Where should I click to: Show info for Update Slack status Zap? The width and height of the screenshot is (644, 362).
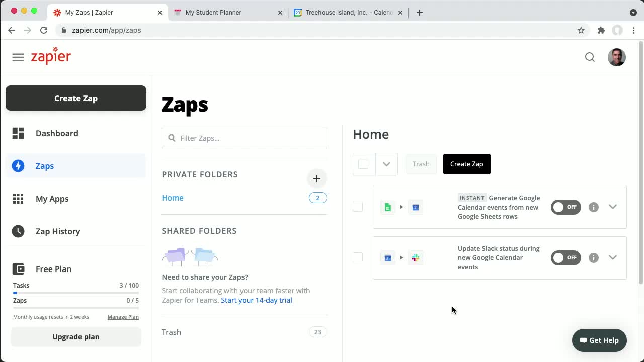[x=594, y=258]
